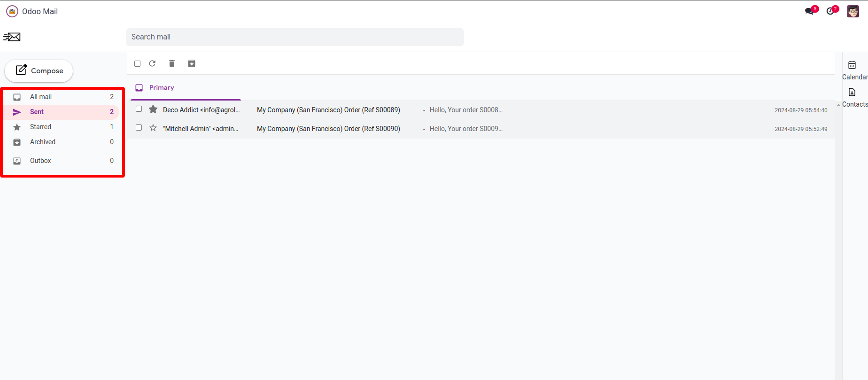Click the Odoo Mail title text

(x=40, y=11)
